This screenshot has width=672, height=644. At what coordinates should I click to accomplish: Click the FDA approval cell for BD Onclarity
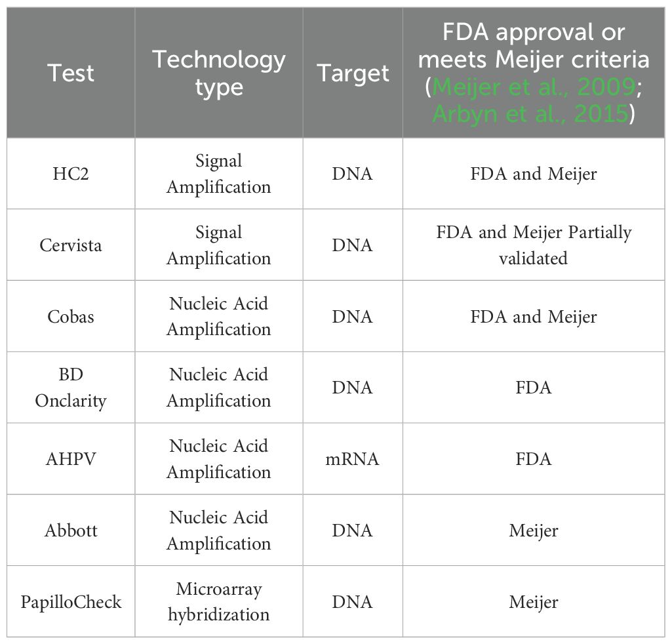534,388
